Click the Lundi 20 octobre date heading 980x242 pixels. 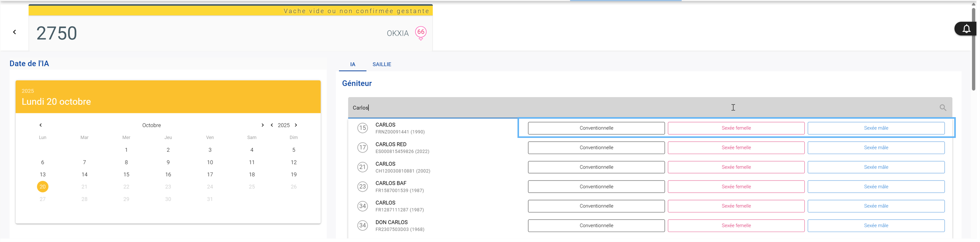(56, 102)
